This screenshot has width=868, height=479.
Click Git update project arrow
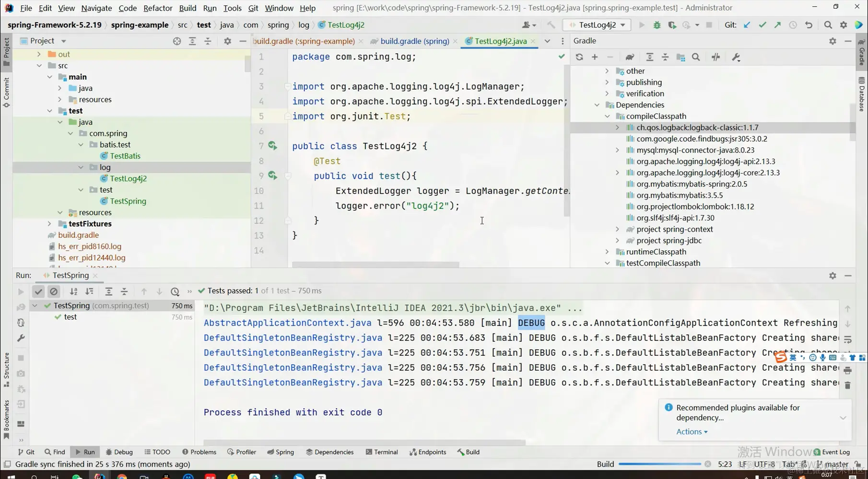[x=747, y=25]
